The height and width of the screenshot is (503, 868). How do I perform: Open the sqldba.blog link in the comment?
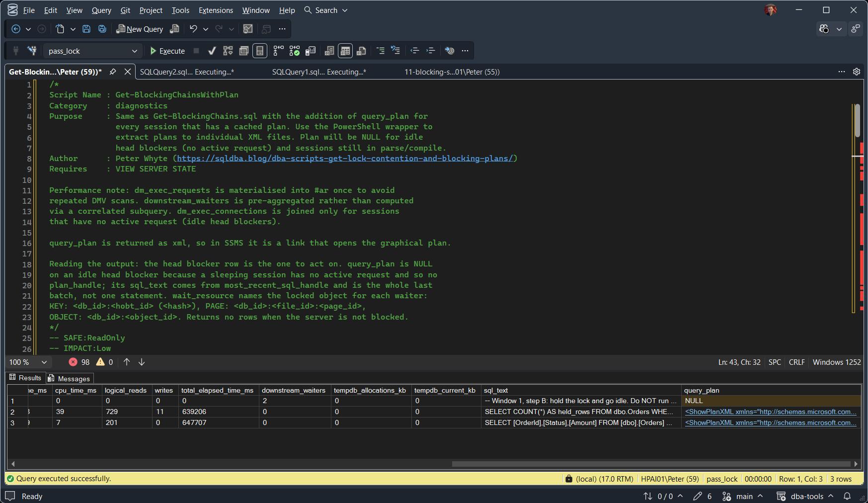tap(345, 158)
